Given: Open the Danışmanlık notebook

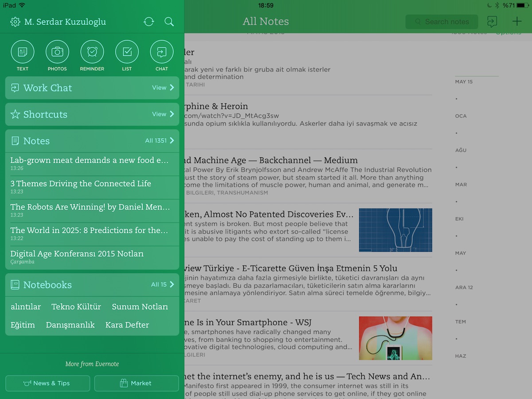Looking at the screenshot, I should point(70,325).
